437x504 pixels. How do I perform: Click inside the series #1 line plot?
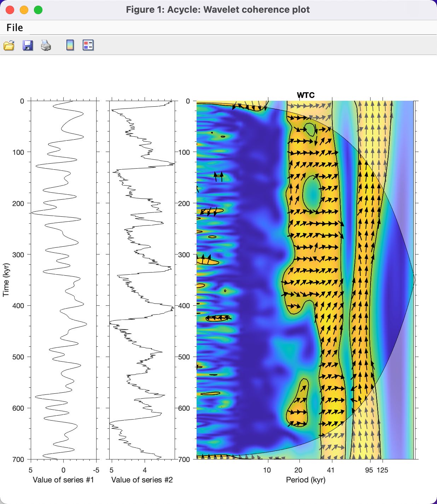pyautogui.click(x=64, y=280)
